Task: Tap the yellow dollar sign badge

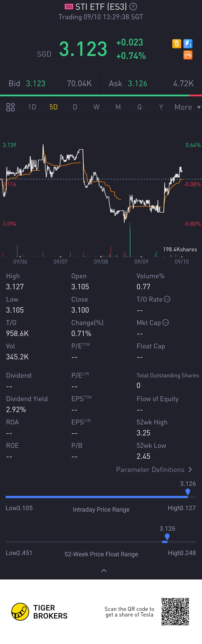Action: point(177,44)
